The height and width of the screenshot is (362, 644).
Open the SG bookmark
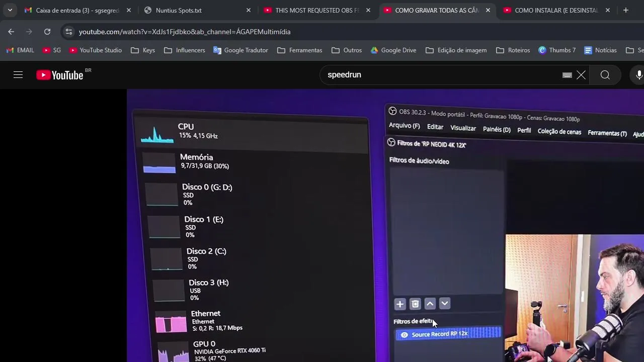pyautogui.click(x=52, y=50)
